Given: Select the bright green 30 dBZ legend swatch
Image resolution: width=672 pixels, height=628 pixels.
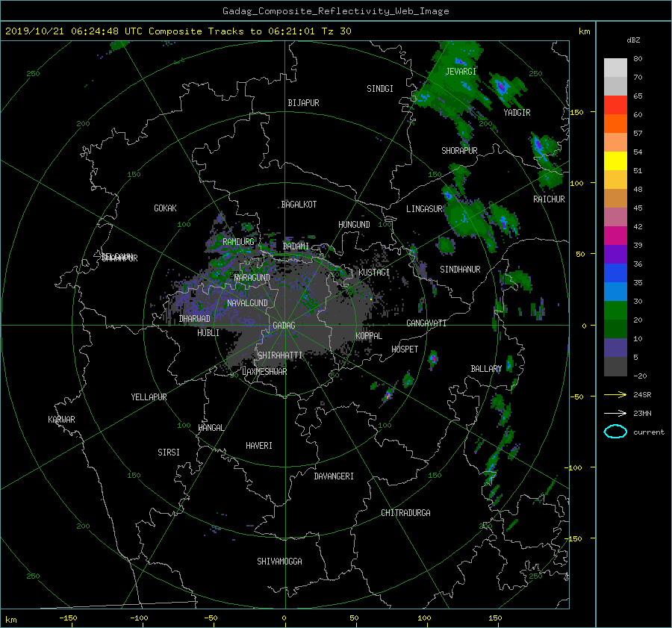Looking at the screenshot, I should [x=615, y=310].
